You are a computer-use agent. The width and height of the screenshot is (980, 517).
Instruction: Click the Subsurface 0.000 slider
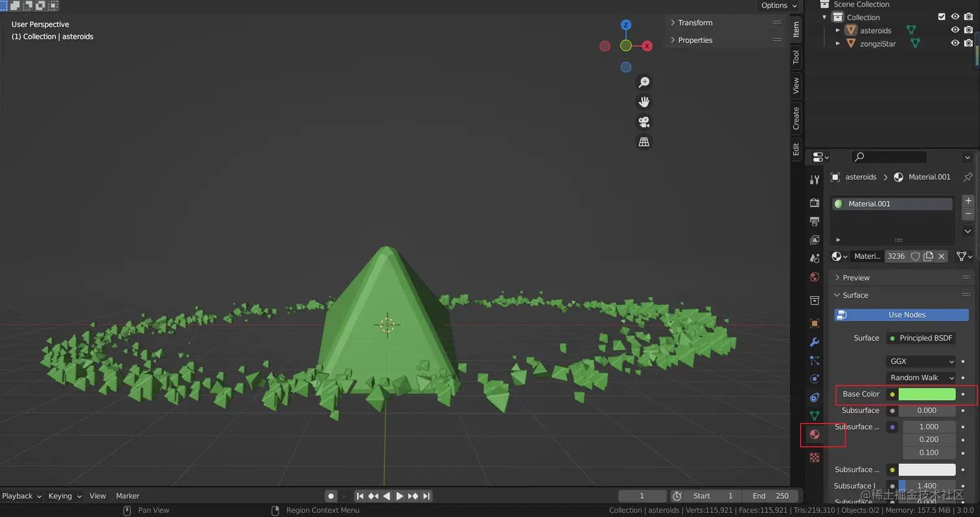coord(927,411)
